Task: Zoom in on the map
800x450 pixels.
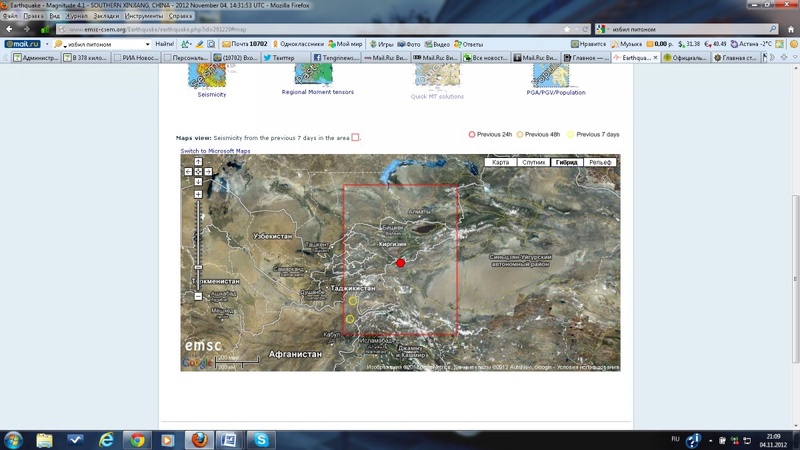Action: click(x=198, y=194)
